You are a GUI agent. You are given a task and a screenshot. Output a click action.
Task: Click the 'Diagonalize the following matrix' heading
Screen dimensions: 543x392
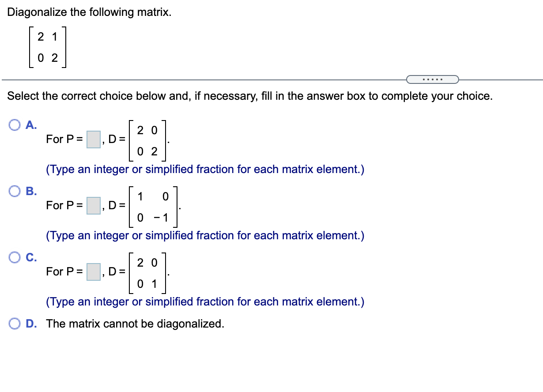(x=88, y=12)
